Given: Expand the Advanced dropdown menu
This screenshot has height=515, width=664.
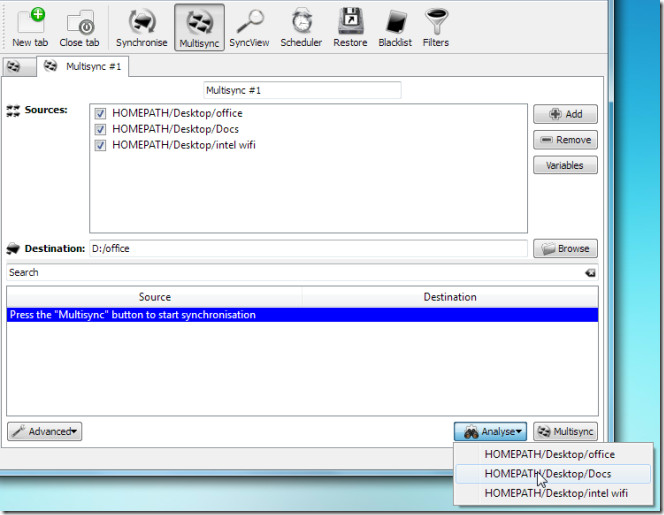Looking at the screenshot, I should (x=44, y=432).
